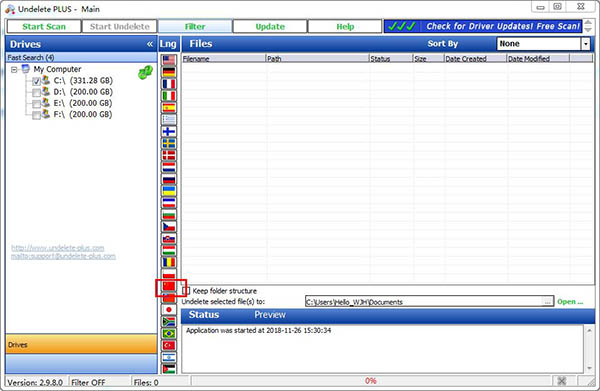Uncheck the C:\ drive checkbox

point(36,81)
